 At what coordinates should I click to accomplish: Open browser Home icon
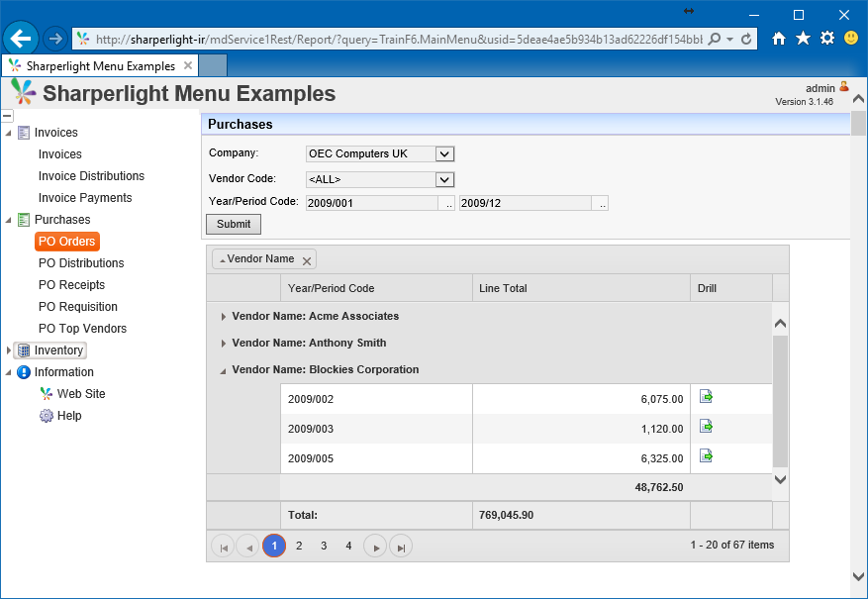coord(779,39)
